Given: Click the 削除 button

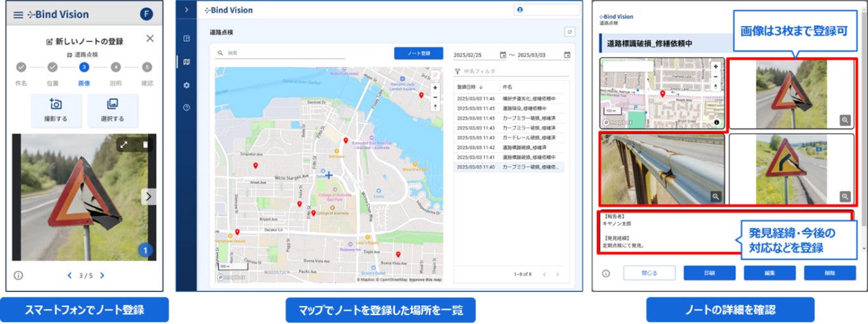Looking at the screenshot, I should tap(829, 272).
